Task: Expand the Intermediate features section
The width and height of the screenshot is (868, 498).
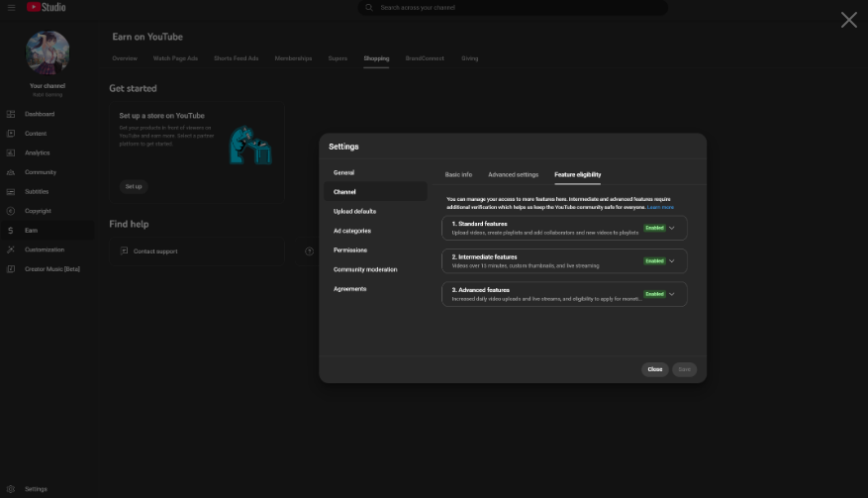Action: click(x=671, y=261)
